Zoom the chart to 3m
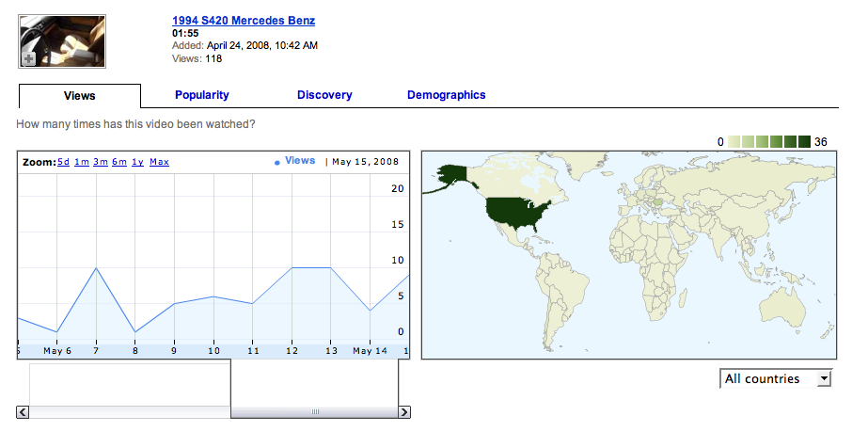This screenshot has width=868, height=432. (x=101, y=162)
